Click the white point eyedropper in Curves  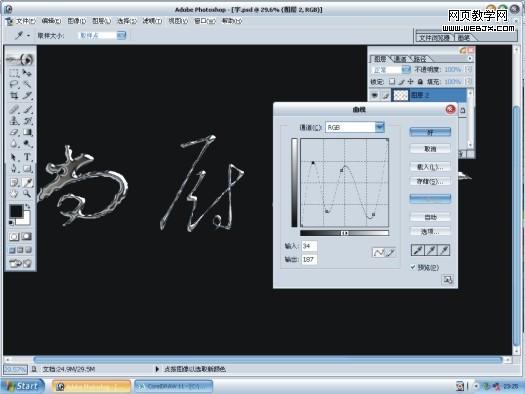pos(444,250)
